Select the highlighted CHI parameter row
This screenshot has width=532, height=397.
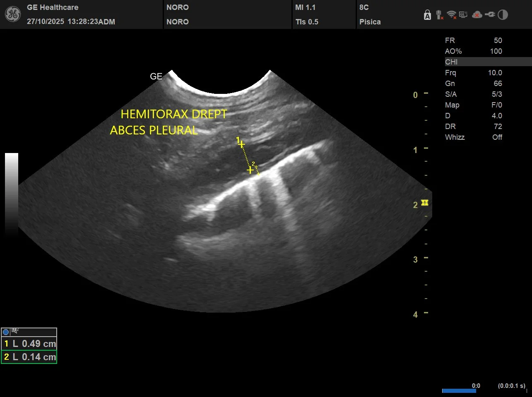(488, 62)
